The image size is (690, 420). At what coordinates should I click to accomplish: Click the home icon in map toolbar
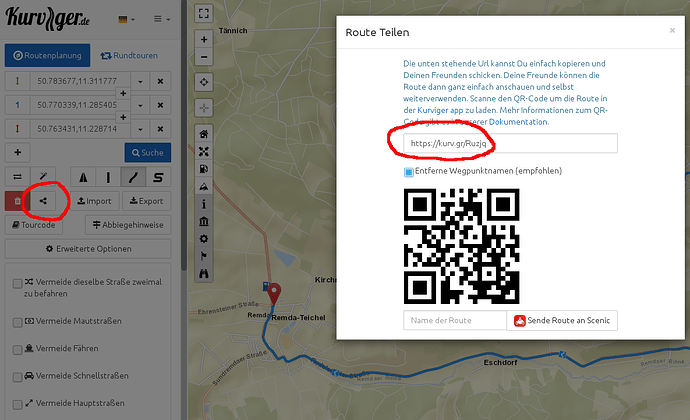tap(204, 134)
